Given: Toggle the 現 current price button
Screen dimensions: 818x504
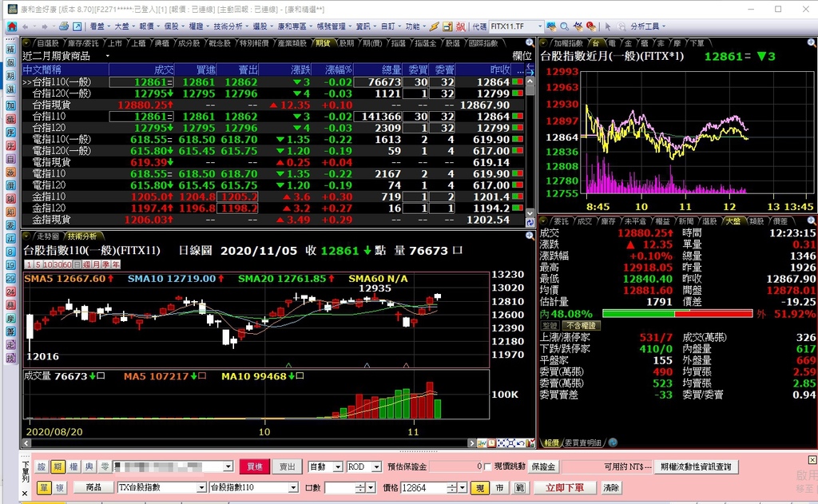Looking at the screenshot, I should (480, 488).
